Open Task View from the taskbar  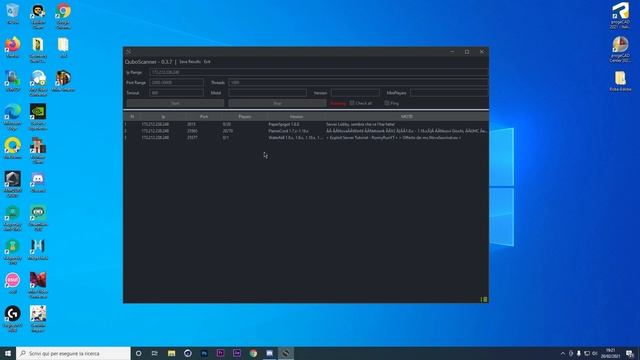(155, 353)
